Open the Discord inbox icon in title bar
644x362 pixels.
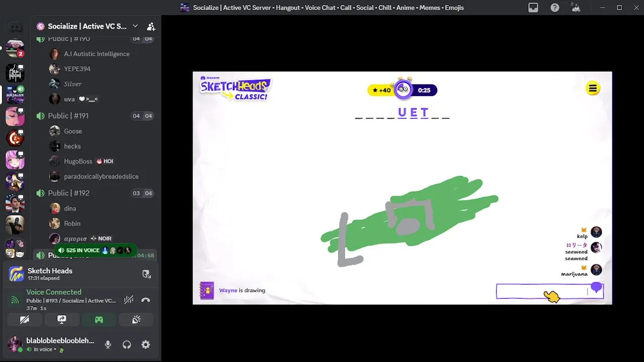click(533, 8)
